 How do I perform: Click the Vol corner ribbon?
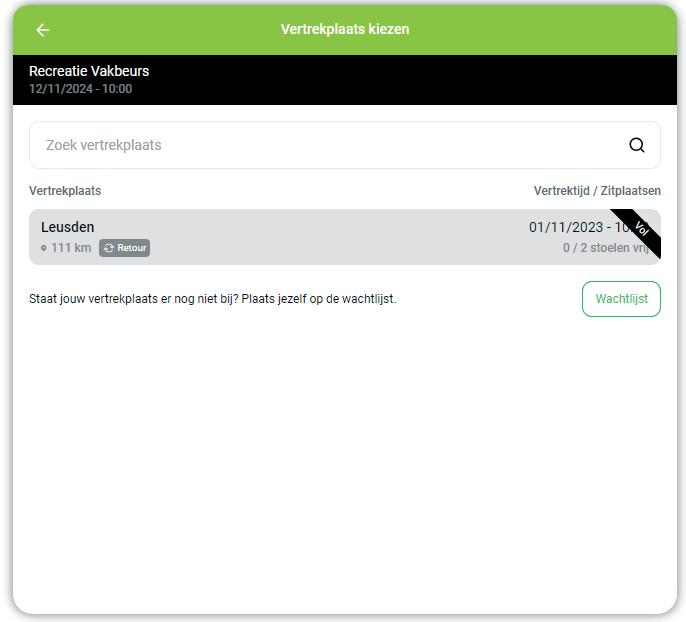639,231
